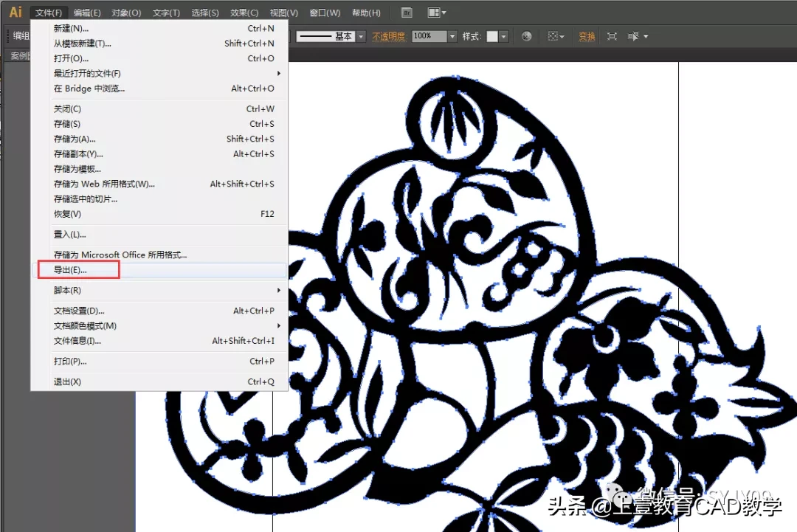Image resolution: width=797 pixels, height=532 pixels.
Task: Click the 文件(F) menu
Action: (49, 13)
